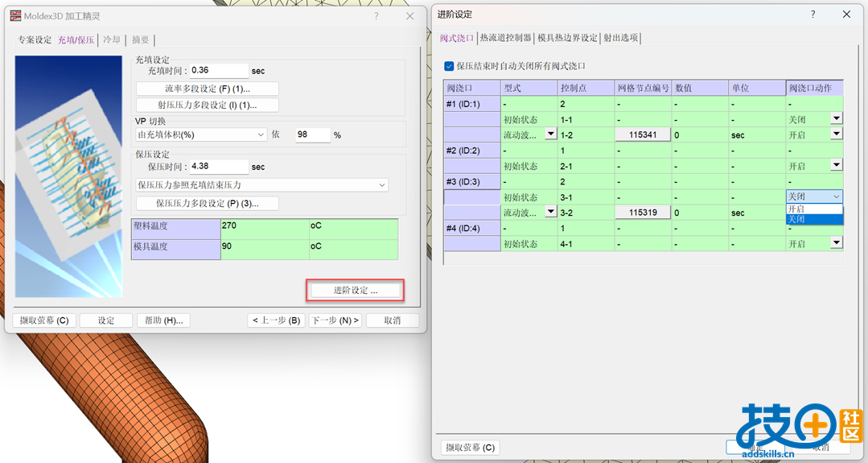Click 帮助 (H)... button
The image size is (868, 463).
164,320
